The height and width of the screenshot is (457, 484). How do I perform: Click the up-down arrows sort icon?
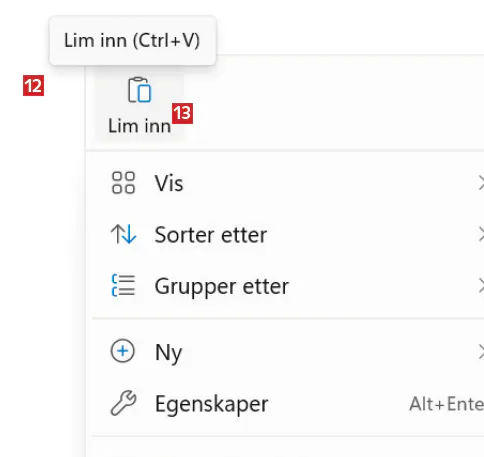click(x=123, y=234)
